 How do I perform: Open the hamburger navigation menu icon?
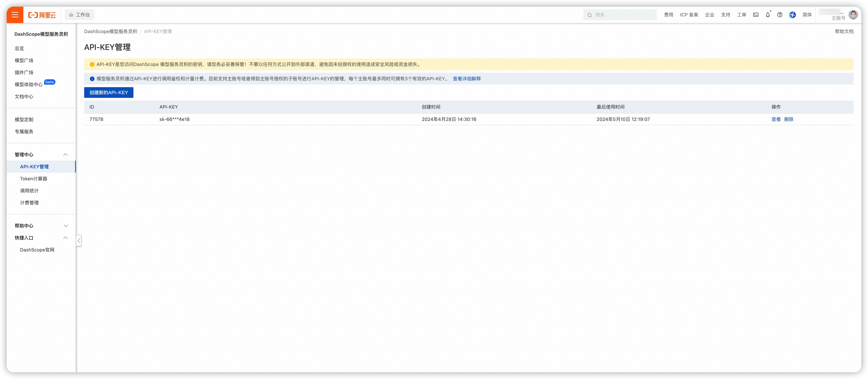15,15
